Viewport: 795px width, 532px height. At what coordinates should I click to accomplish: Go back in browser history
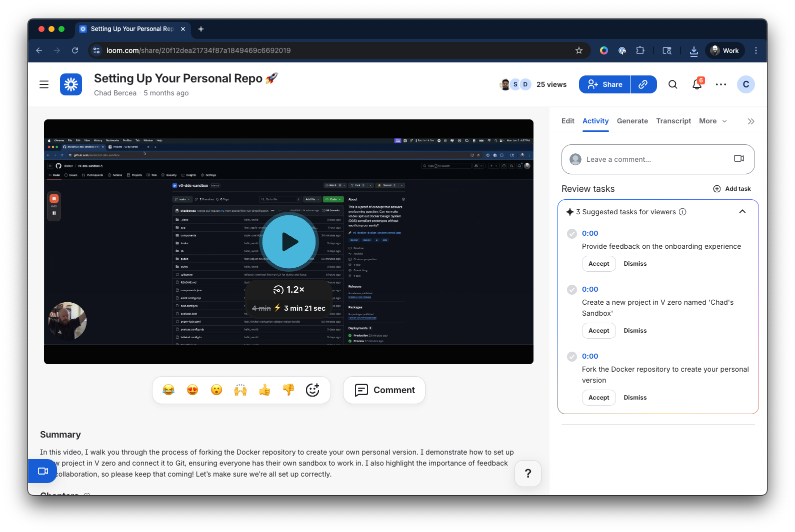coord(39,50)
